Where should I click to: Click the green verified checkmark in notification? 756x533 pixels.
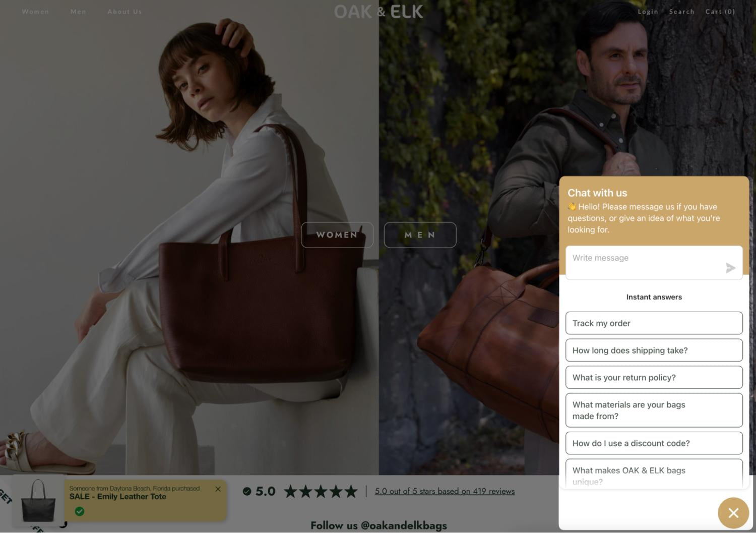80,511
